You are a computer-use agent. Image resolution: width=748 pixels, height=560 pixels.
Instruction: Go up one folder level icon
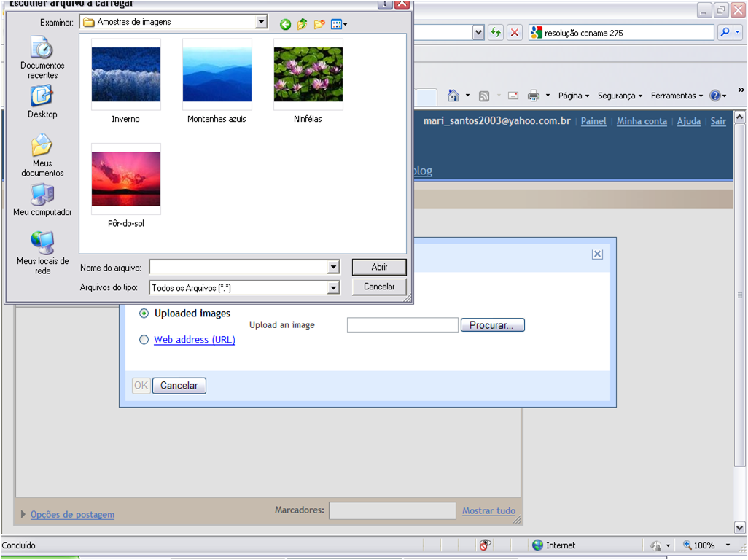302,24
